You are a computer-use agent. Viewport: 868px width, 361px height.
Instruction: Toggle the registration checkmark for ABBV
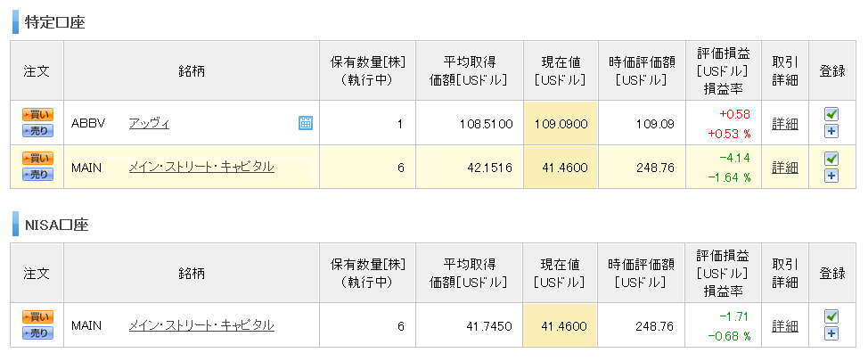point(831,114)
